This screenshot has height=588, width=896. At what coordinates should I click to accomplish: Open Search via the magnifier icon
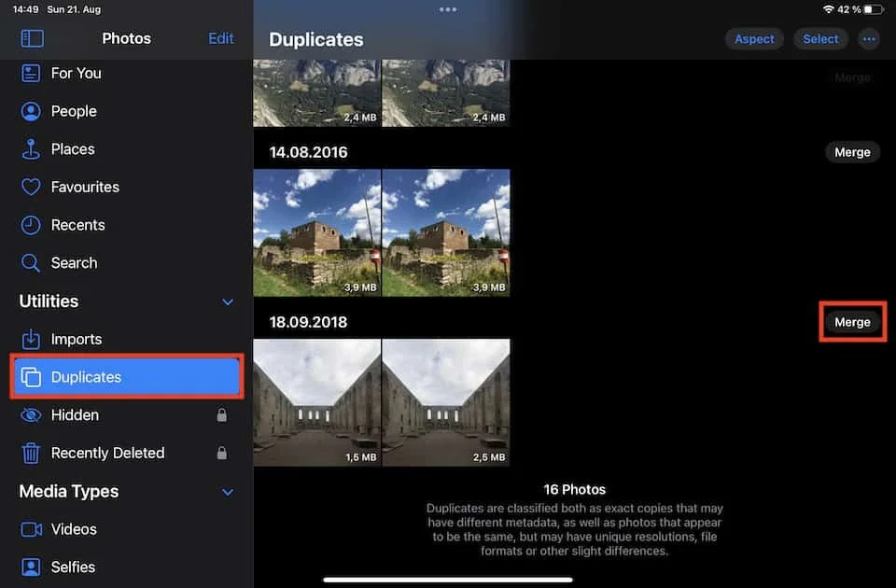point(28,262)
